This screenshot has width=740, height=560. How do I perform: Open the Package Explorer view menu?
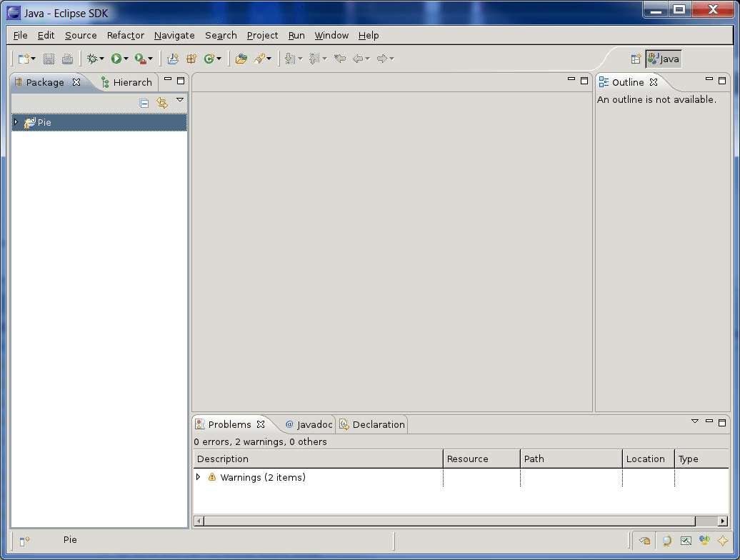[x=180, y=101]
